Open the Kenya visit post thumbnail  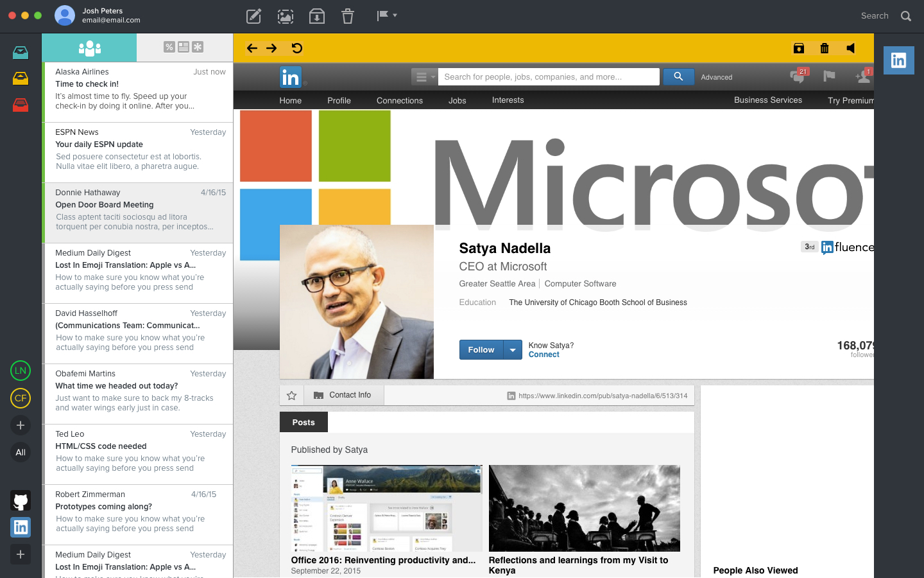point(585,508)
